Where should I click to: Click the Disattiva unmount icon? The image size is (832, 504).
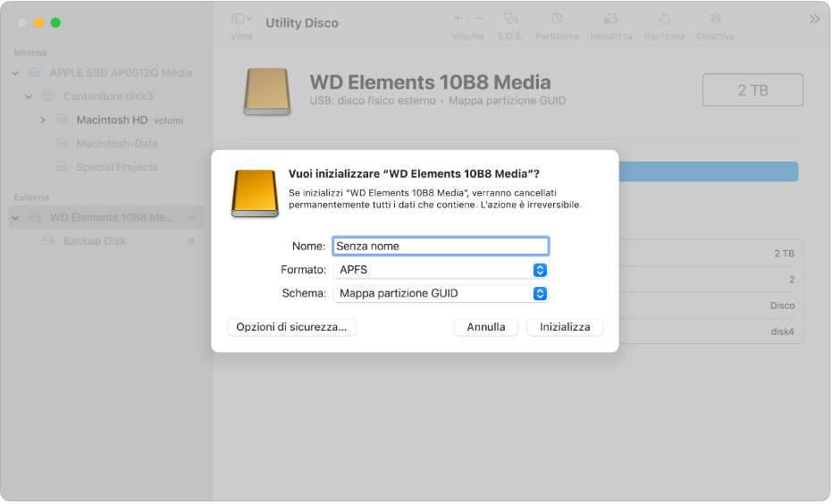click(x=715, y=19)
